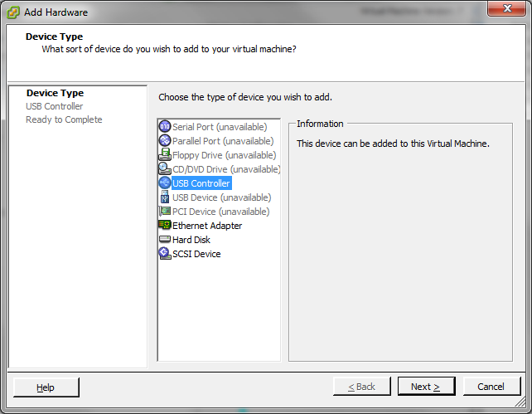
Task: Cancel the Add Hardware wizard
Action: (x=491, y=387)
